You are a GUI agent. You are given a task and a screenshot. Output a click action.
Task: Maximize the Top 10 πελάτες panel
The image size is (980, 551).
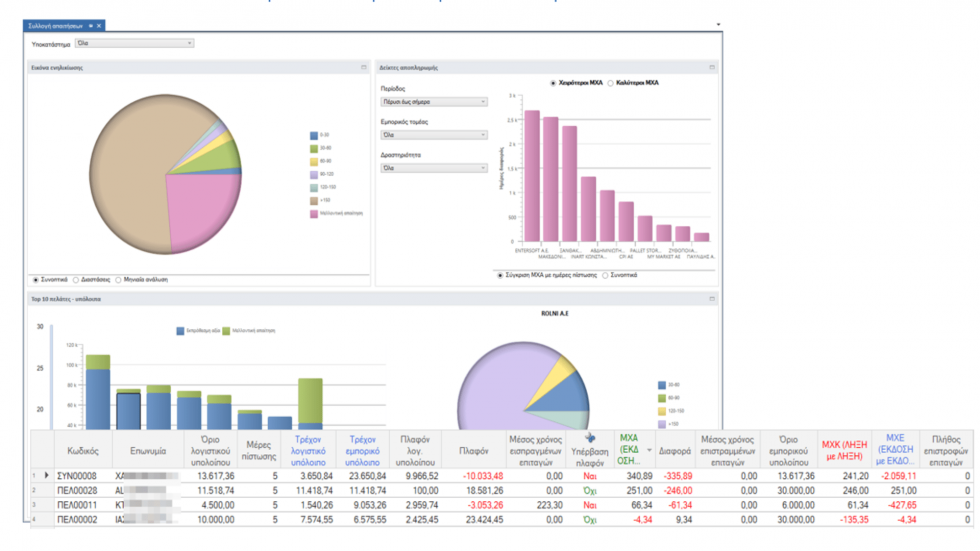coord(712,299)
